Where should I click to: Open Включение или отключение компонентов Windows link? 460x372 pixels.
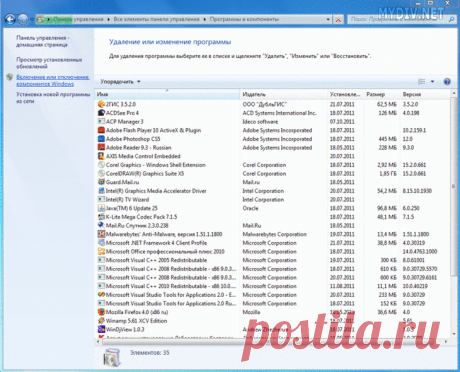tap(53, 80)
